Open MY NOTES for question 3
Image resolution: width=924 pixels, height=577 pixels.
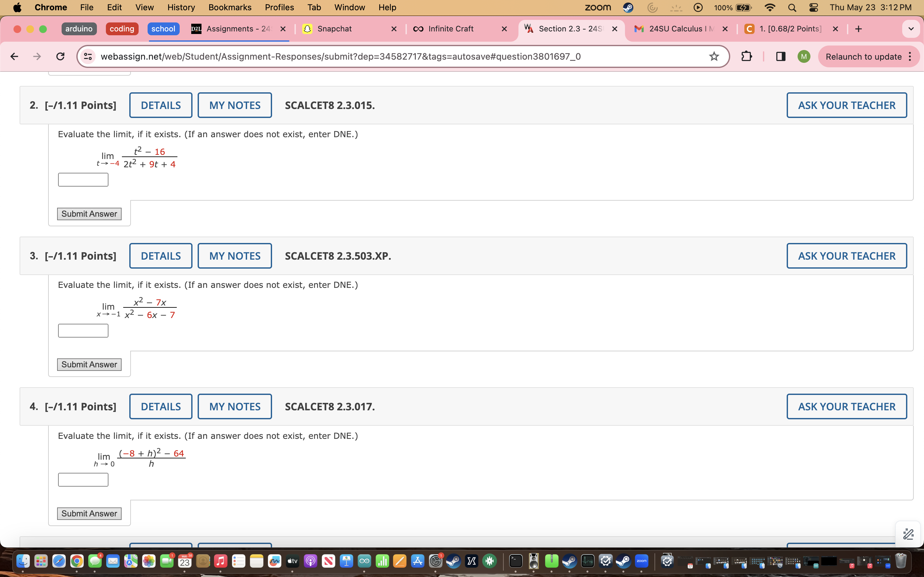pyautogui.click(x=235, y=256)
